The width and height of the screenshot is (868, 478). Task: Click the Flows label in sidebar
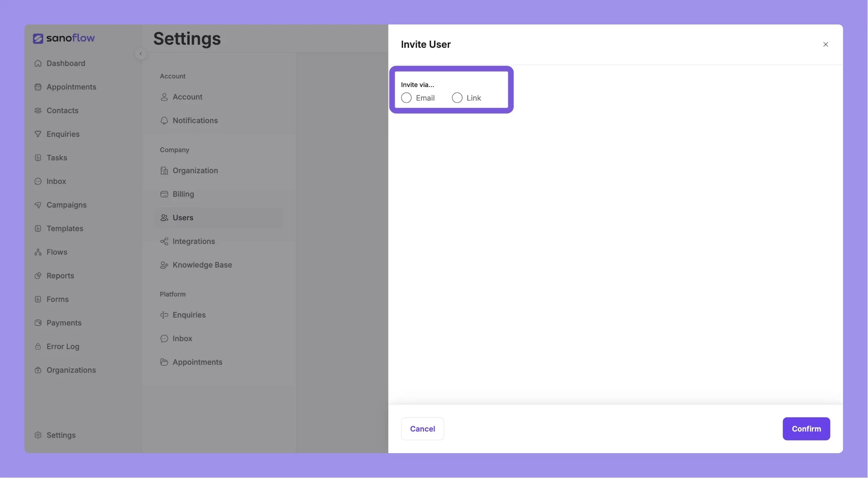pos(57,252)
